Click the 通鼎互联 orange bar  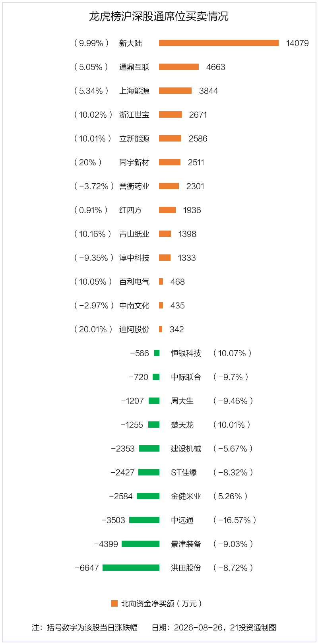point(179,67)
